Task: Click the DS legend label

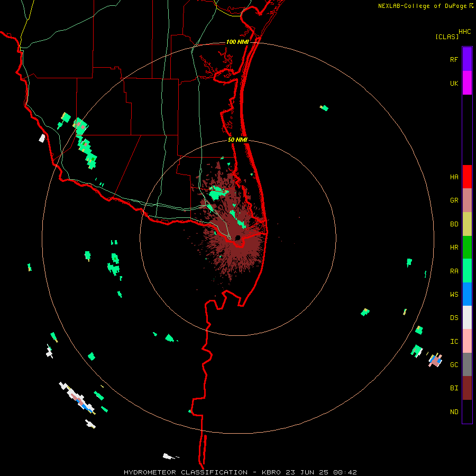Action: coord(454,317)
